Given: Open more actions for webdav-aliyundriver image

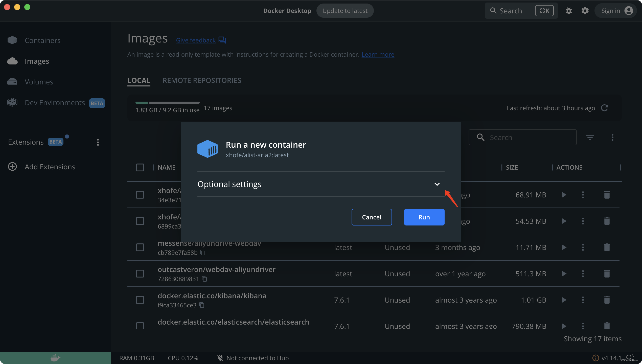Looking at the screenshot, I should pyautogui.click(x=583, y=274).
